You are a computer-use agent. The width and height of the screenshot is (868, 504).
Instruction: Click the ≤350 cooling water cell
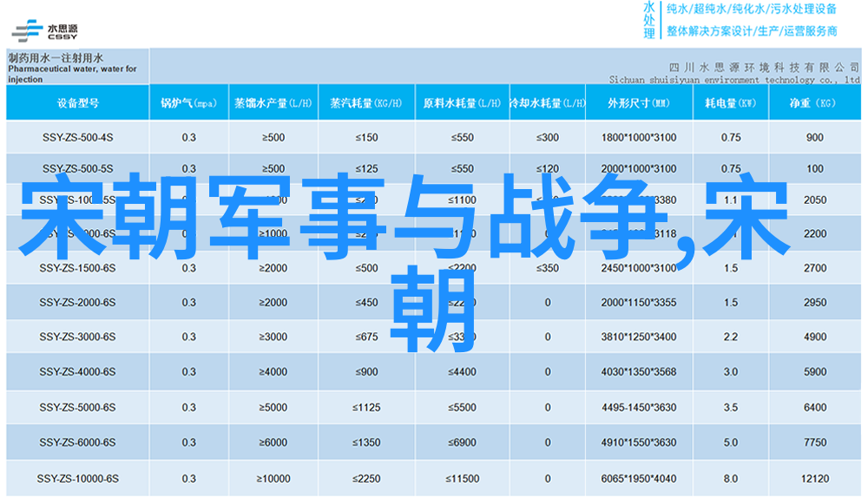(x=548, y=268)
